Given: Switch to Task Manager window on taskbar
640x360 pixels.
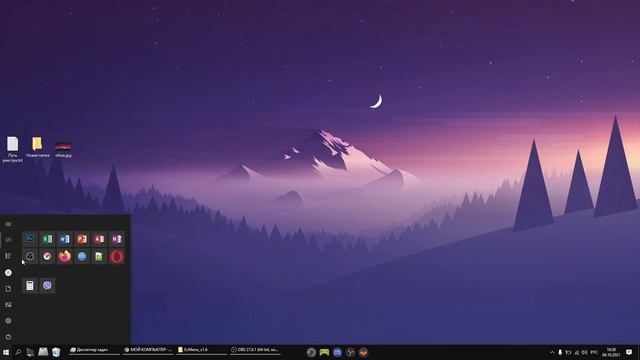Looking at the screenshot, I should click(x=93, y=350).
